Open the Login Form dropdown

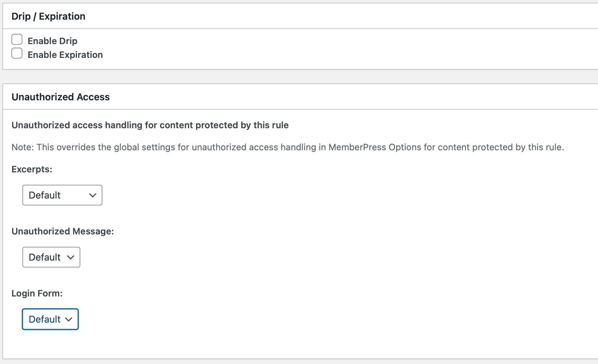pos(50,319)
